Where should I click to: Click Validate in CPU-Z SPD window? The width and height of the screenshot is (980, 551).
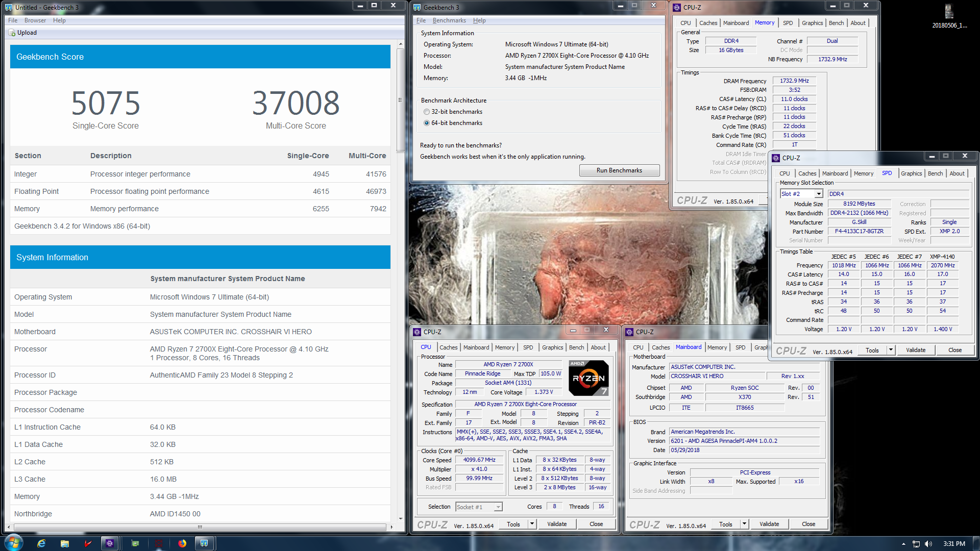pos(916,350)
